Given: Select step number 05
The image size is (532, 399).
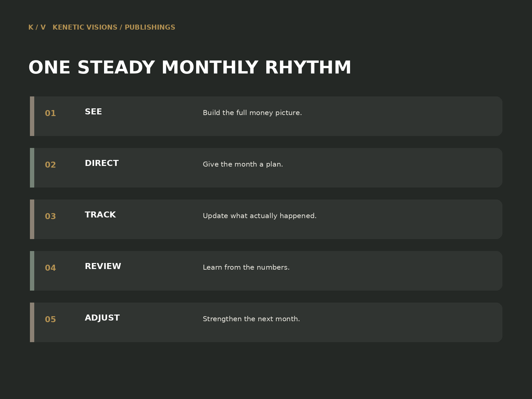Looking at the screenshot, I should click(50, 320).
